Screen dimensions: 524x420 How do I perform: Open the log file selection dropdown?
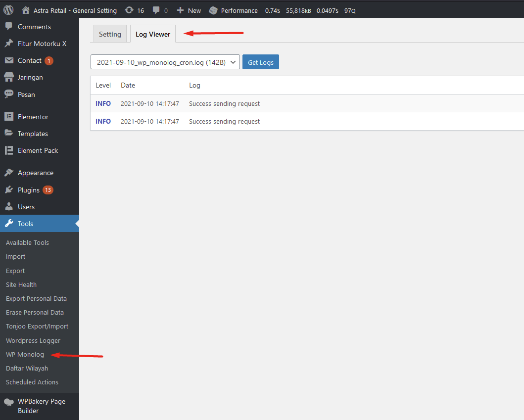pyautogui.click(x=165, y=62)
